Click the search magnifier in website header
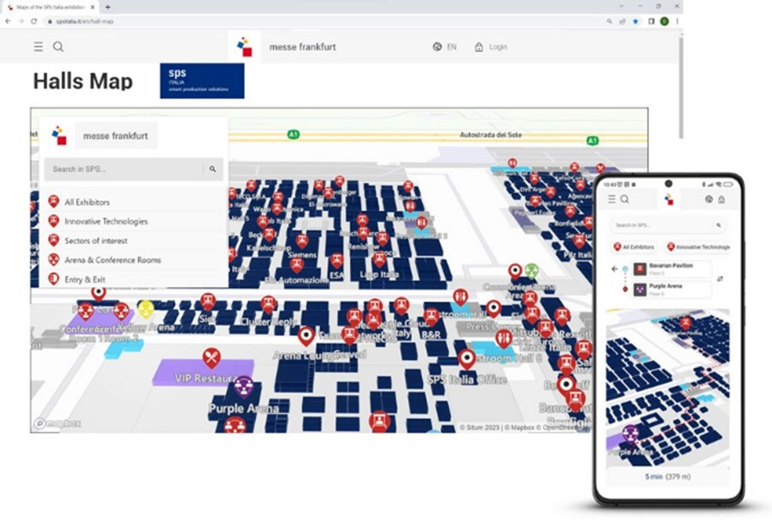This screenshot has height=532, width=772. (x=58, y=47)
